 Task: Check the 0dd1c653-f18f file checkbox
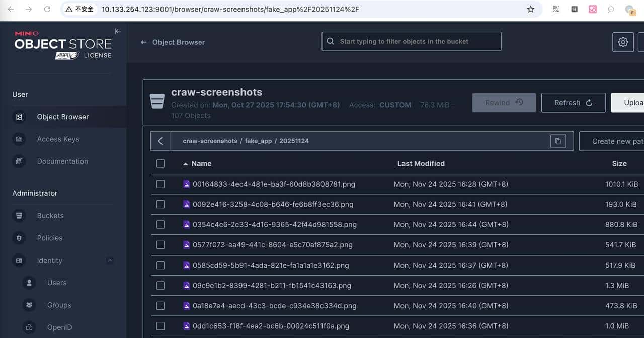coord(160,326)
